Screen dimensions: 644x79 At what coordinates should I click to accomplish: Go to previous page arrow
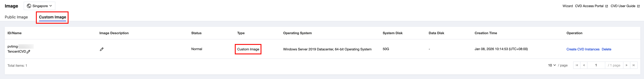[584, 65]
